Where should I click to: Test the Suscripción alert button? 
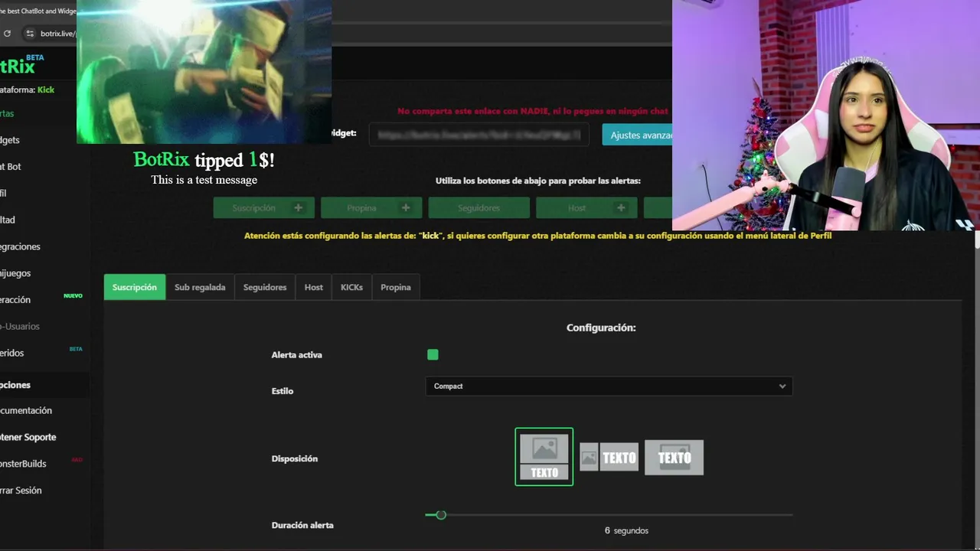pos(263,207)
